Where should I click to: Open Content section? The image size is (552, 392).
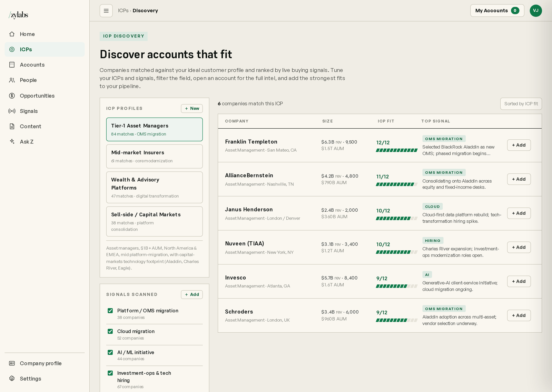(45, 126)
